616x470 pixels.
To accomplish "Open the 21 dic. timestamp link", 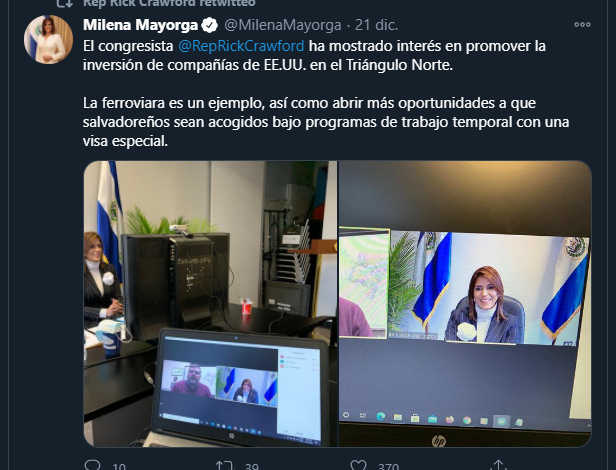I will pyautogui.click(x=376, y=25).
